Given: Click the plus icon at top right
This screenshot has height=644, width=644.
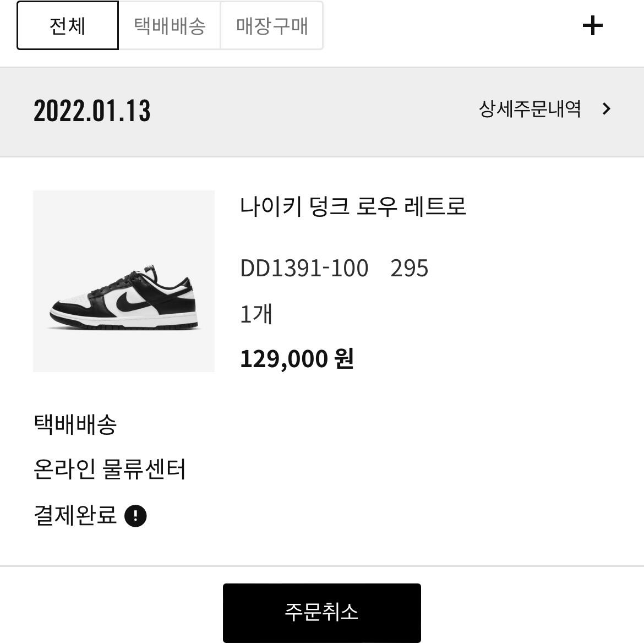Looking at the screenshot, I should [593, 25].
